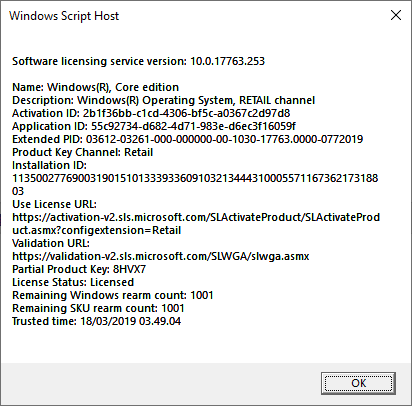Click the Software licensing service version line
Viewport: 412px width, 406px height.
[x=138, y=61]
